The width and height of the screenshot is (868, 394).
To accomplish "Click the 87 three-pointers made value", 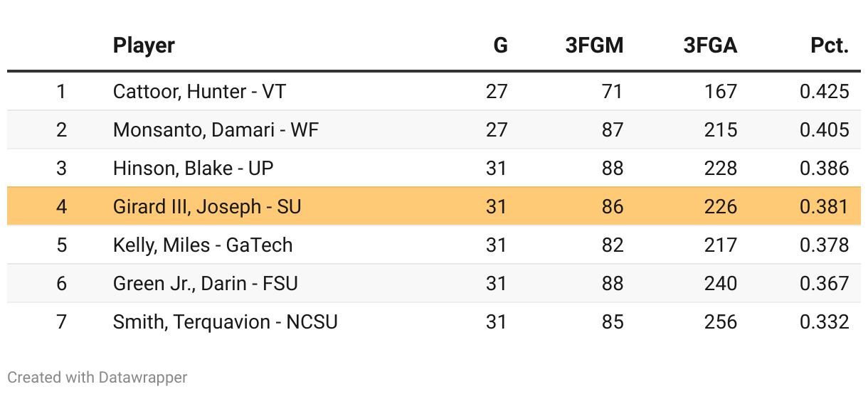I will tap(612, 130).
